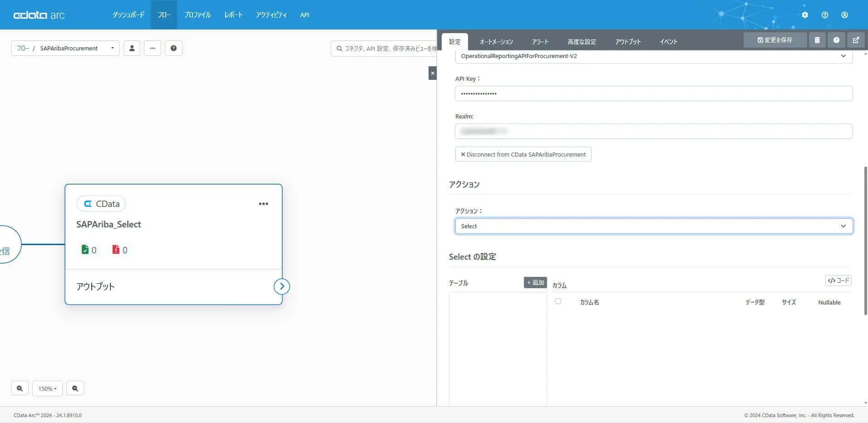This screenshot has width=868, height=423.
Task: Click the サイズ column header
Action: [789, 302]
